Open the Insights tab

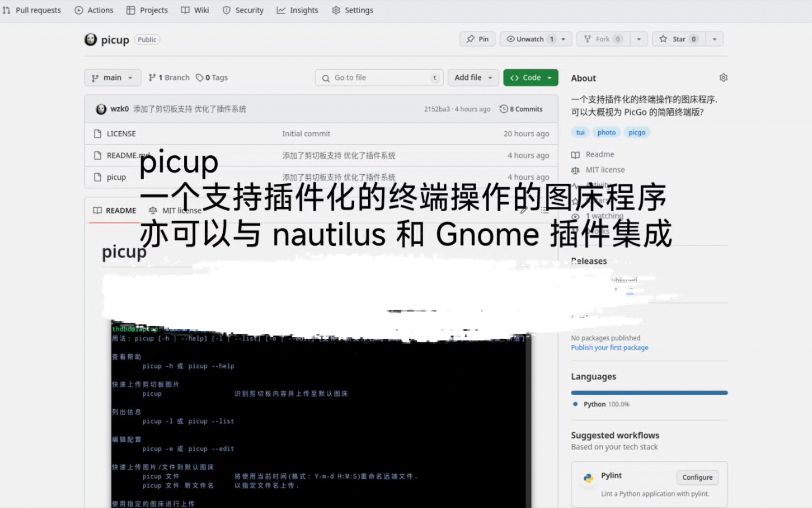tap(297, 10)
